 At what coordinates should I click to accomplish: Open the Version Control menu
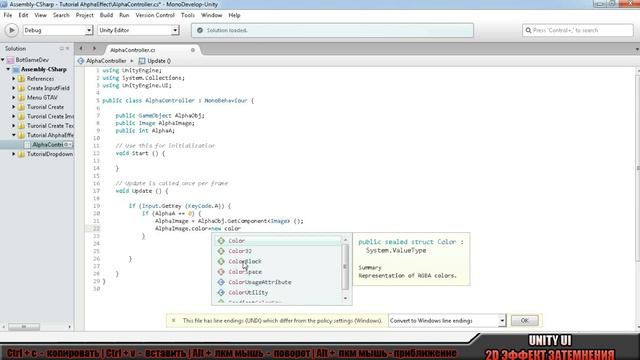[155, 15]
